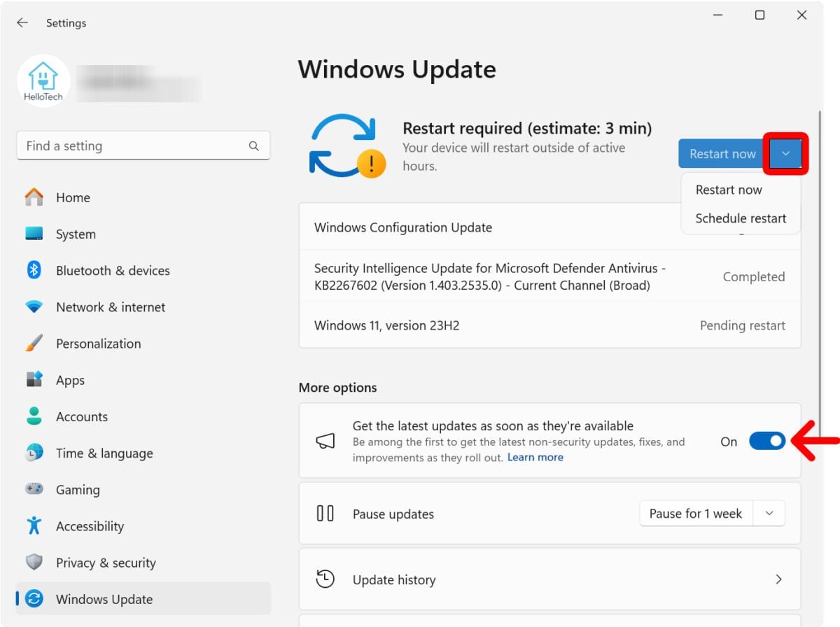840x627 pixels.
Task: Open Accessibility settings
Action: tap(90, 526)
